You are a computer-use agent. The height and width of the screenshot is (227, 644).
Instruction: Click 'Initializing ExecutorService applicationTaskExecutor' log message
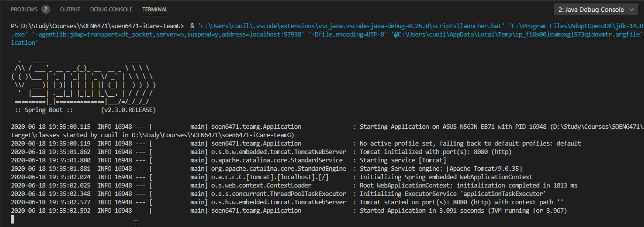[453, 194]
